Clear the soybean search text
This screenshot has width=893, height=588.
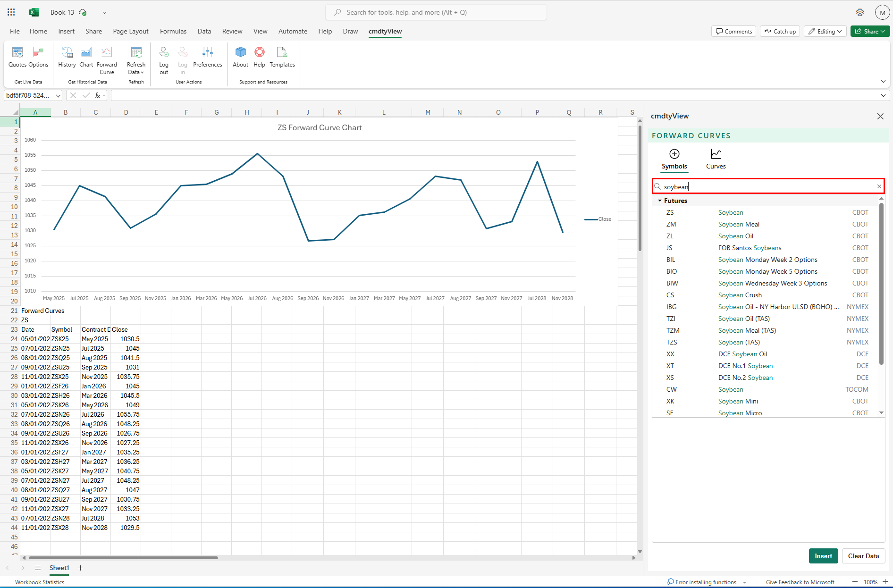[x=879, y=186]
